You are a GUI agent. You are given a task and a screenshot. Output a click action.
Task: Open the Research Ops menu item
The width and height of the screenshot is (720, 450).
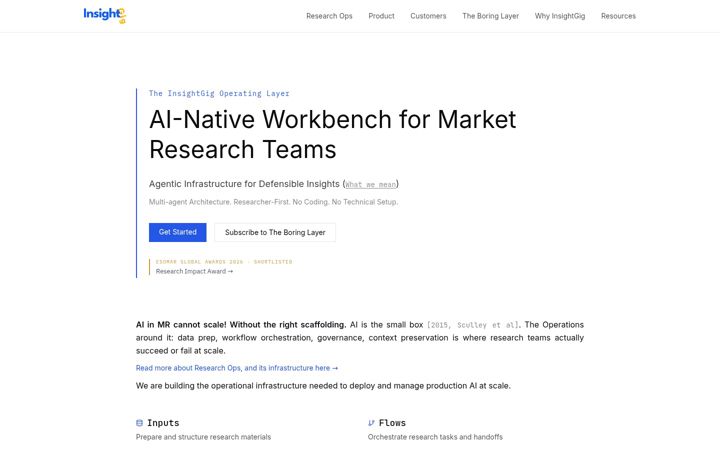(x=329, y=16)
